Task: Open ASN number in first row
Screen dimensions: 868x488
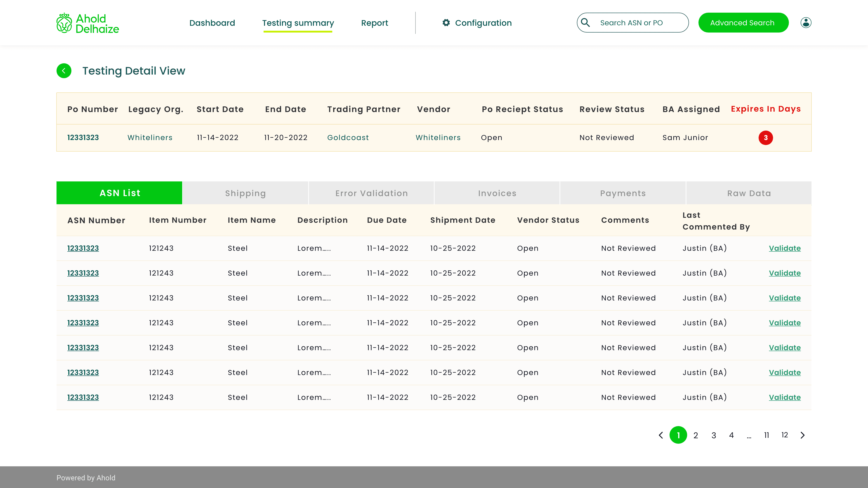Action: pos(83,248)
